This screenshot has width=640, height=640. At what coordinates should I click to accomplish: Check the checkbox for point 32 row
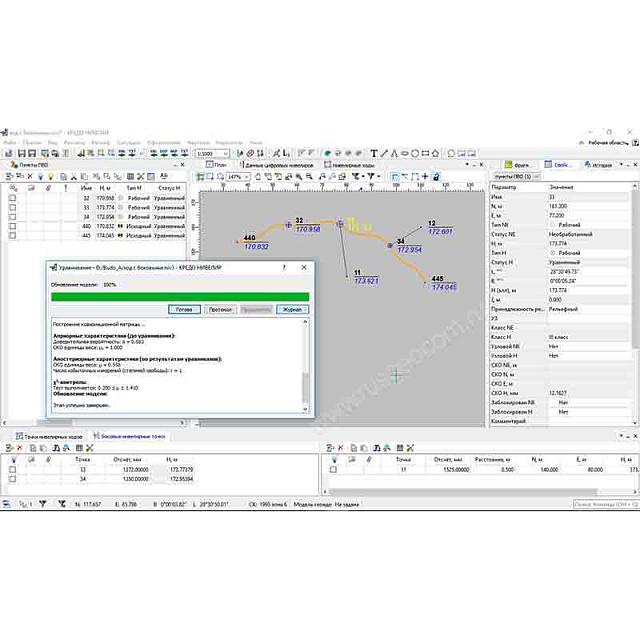12,198
